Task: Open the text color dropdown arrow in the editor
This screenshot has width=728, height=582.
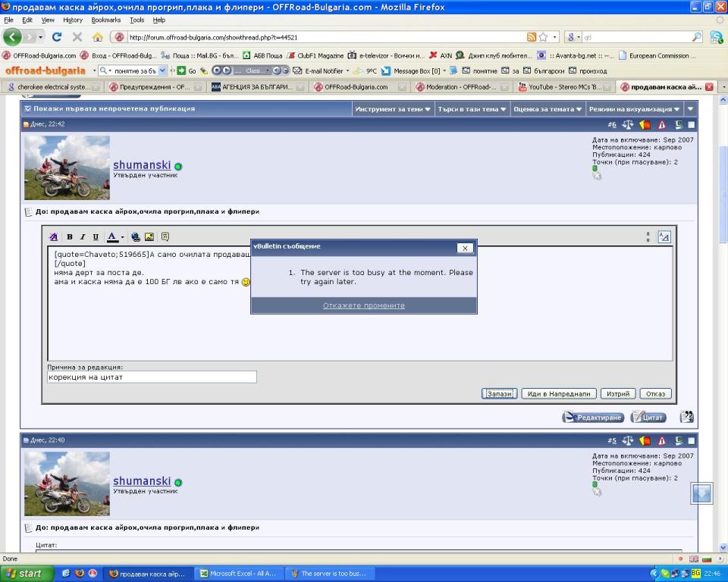Action: click(122, 237)
